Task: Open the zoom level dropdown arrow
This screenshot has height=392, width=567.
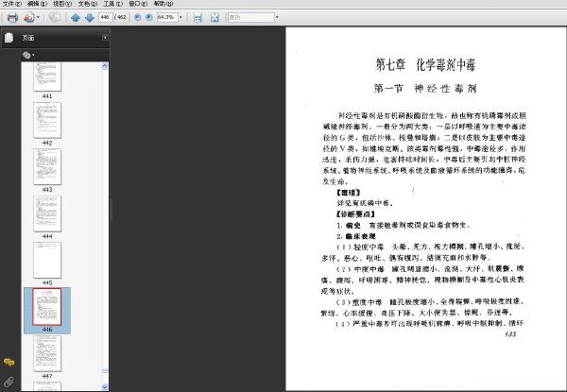Action: [180, 17]
